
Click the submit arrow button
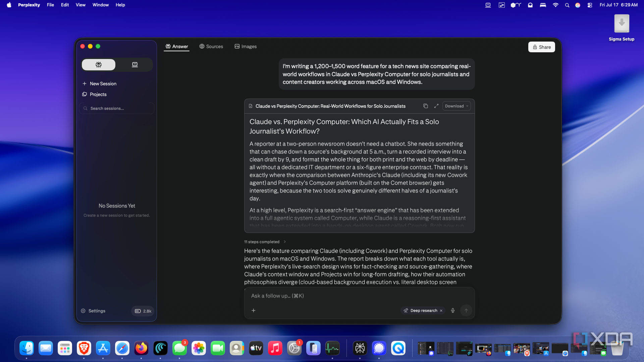466,310
